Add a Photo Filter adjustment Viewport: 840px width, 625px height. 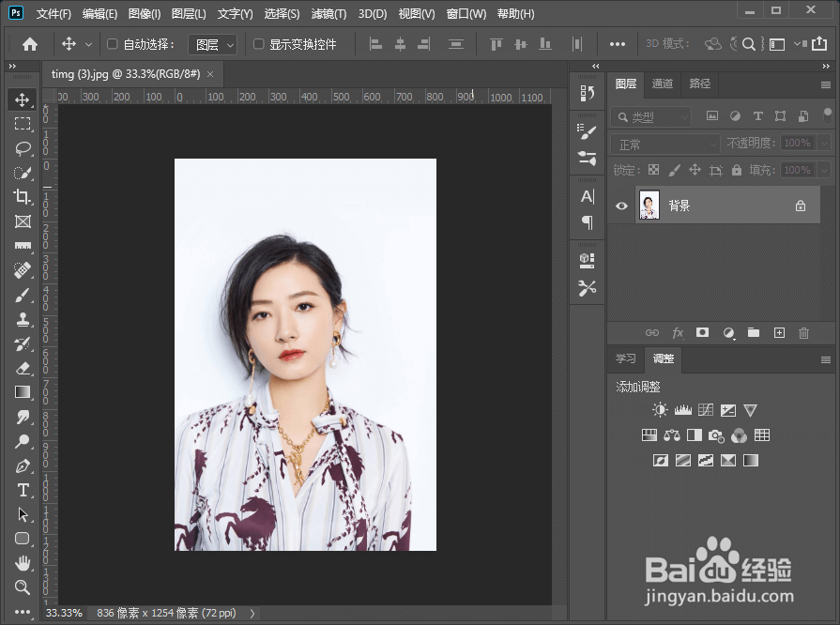[716, 436]
